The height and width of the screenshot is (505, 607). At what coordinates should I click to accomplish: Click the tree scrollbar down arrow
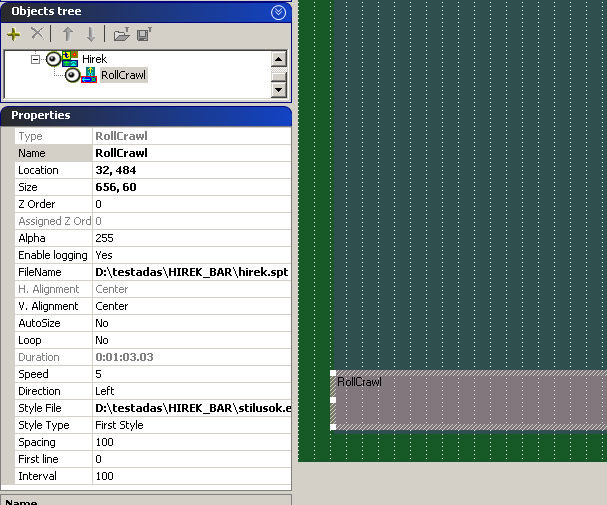point(279,90)
